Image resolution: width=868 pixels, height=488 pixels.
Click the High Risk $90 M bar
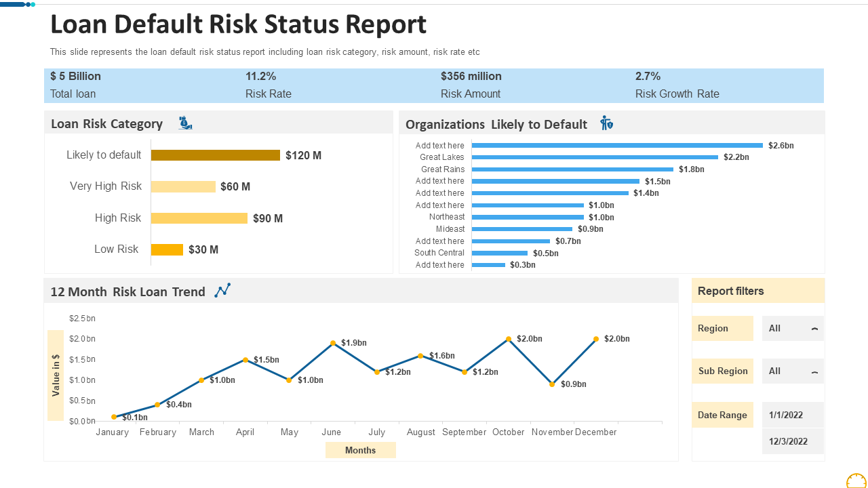click(199, 218)
